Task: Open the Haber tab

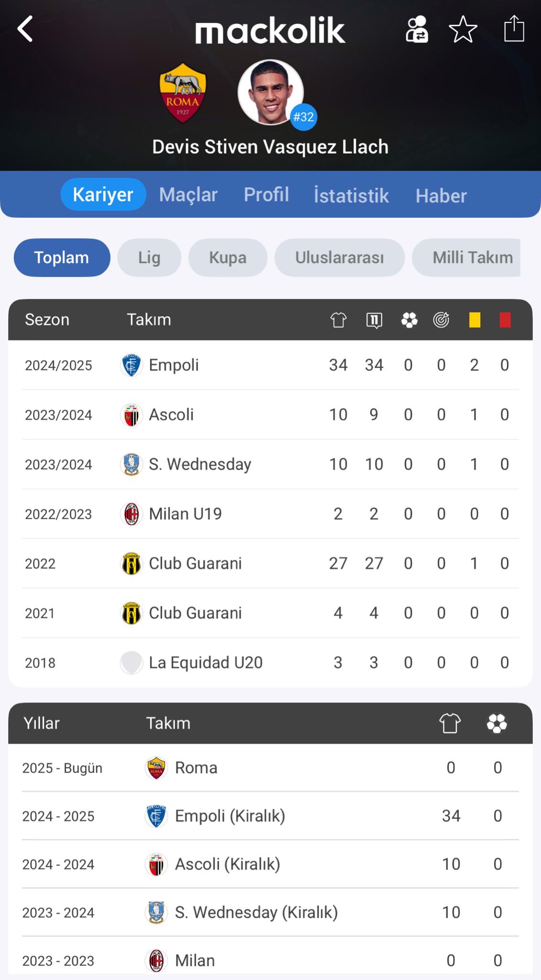Action: [x=441, y=195]
